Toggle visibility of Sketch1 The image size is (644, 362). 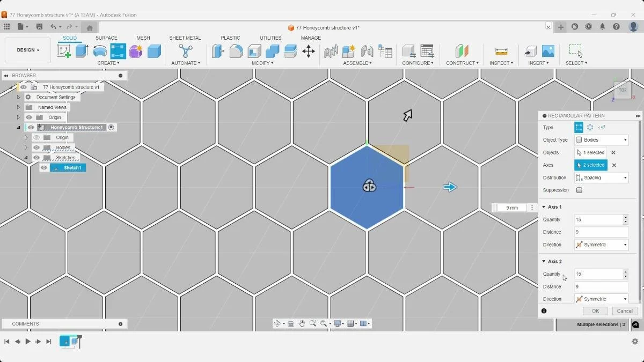(45, 168)
